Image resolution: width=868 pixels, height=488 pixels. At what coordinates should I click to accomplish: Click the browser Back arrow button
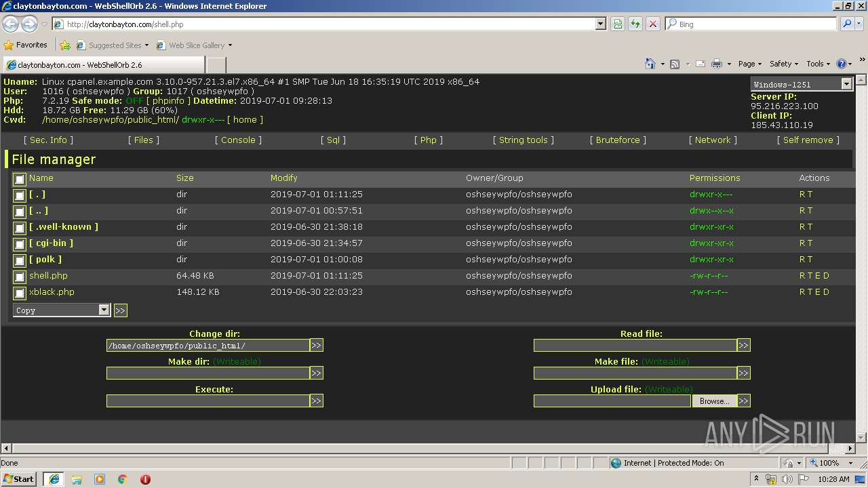click(x=10, y=24)
